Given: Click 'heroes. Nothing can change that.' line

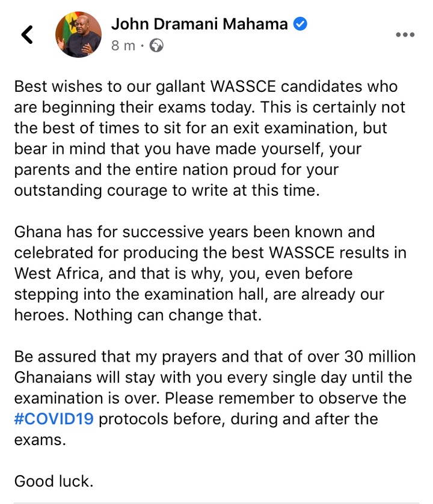Looking at the screenshot, I should (138, 315).
